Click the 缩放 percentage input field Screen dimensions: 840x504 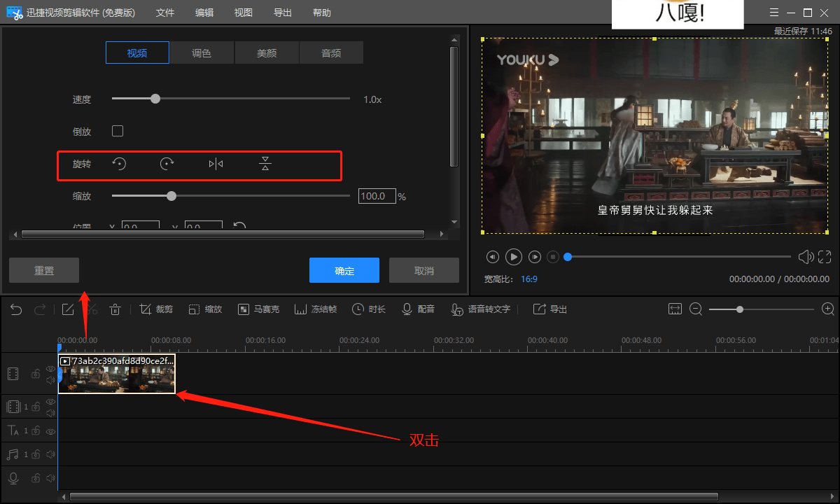pos(377,196)
